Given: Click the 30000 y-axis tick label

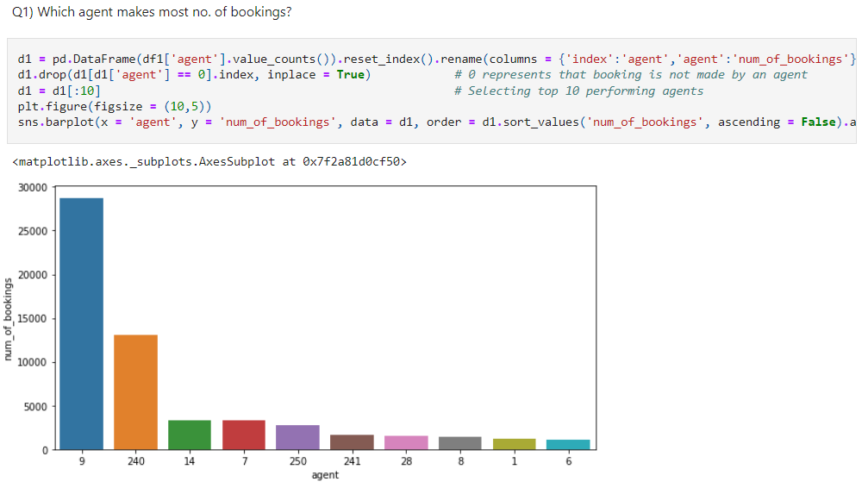Looking at the screenshot, I should click(x=34, y=188).
